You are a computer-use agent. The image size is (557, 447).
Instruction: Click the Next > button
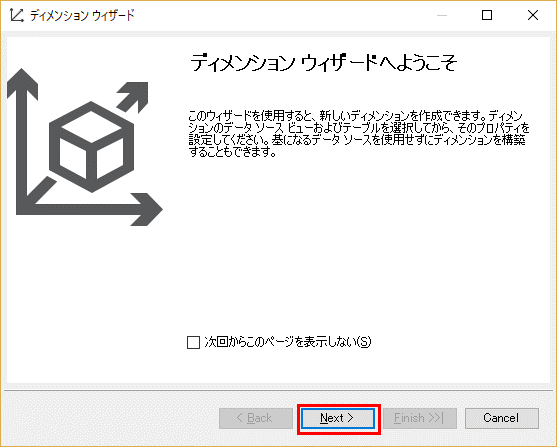tap(338, 418)
